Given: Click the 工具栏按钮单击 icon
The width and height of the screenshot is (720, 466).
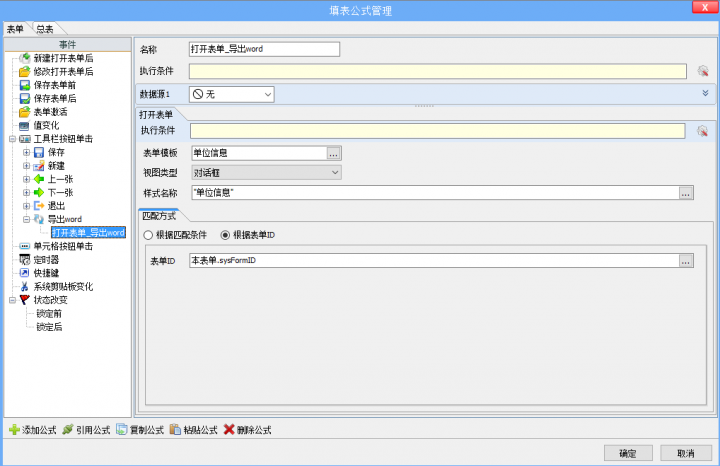Looking at the screenshot, I should coord(25,139).
